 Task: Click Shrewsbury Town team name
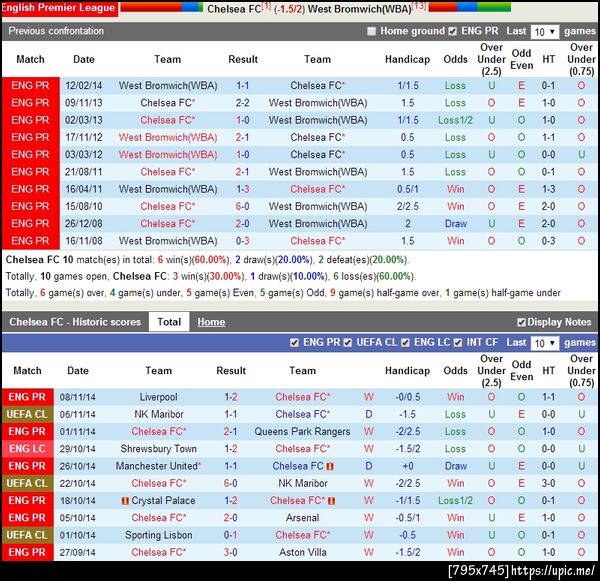tap(158, 449)
